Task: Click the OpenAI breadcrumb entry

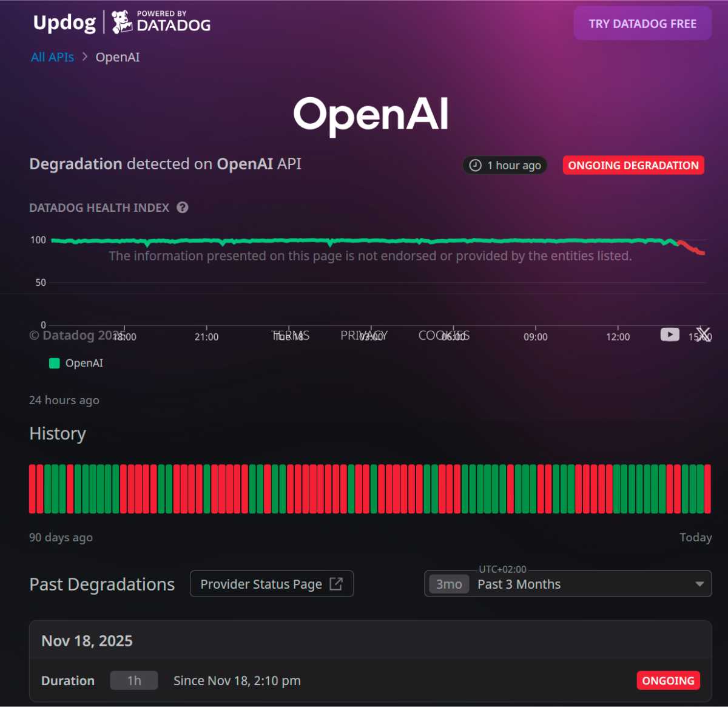Action: 118,57
